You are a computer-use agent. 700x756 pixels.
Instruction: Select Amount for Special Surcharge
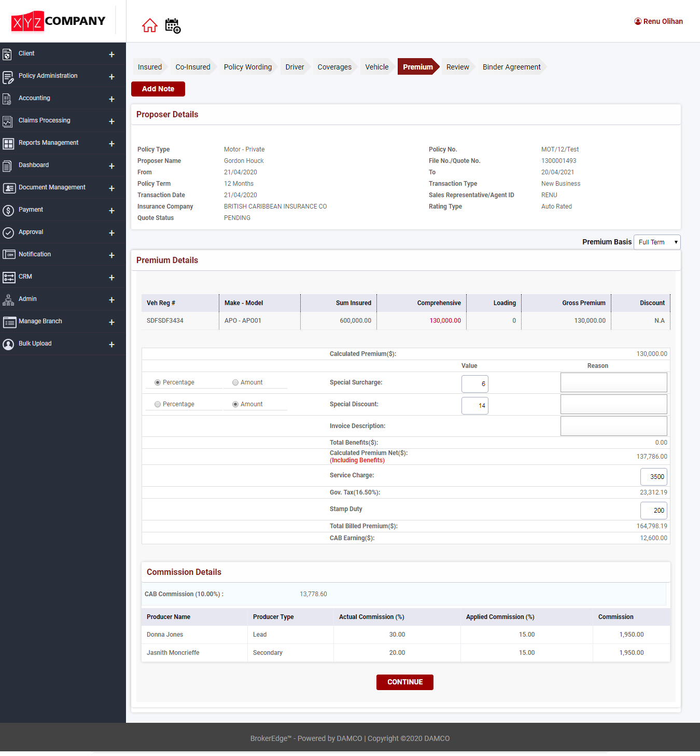pos(235,382)
